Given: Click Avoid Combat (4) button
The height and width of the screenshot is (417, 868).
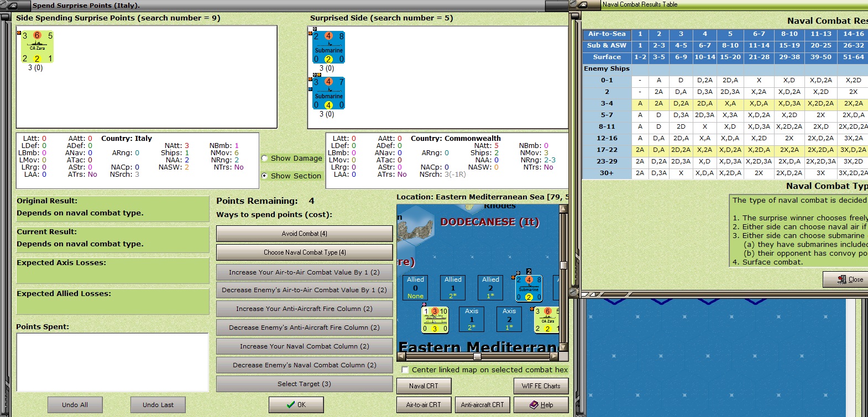Looking at the screenshot, I should tap(305, 234).
